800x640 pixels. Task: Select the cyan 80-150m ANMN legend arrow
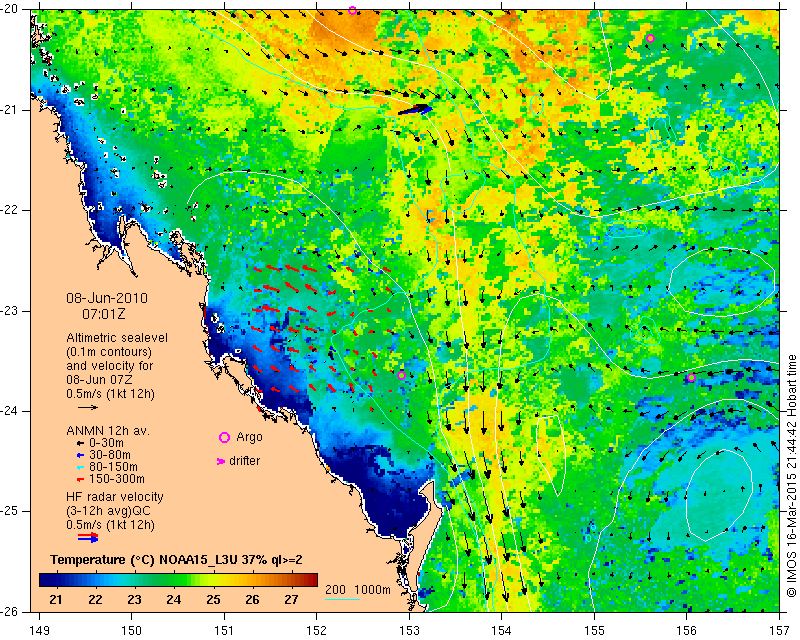(x=80, y=467)
